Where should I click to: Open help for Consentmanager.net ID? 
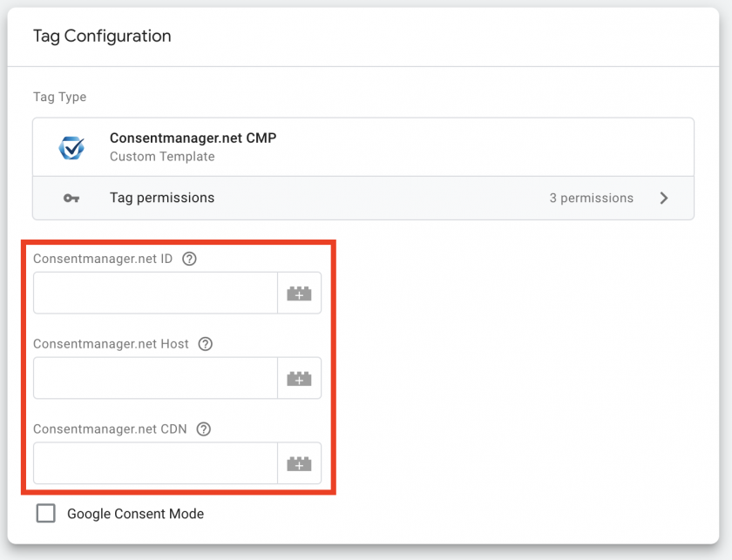click(x=189, y=259)
